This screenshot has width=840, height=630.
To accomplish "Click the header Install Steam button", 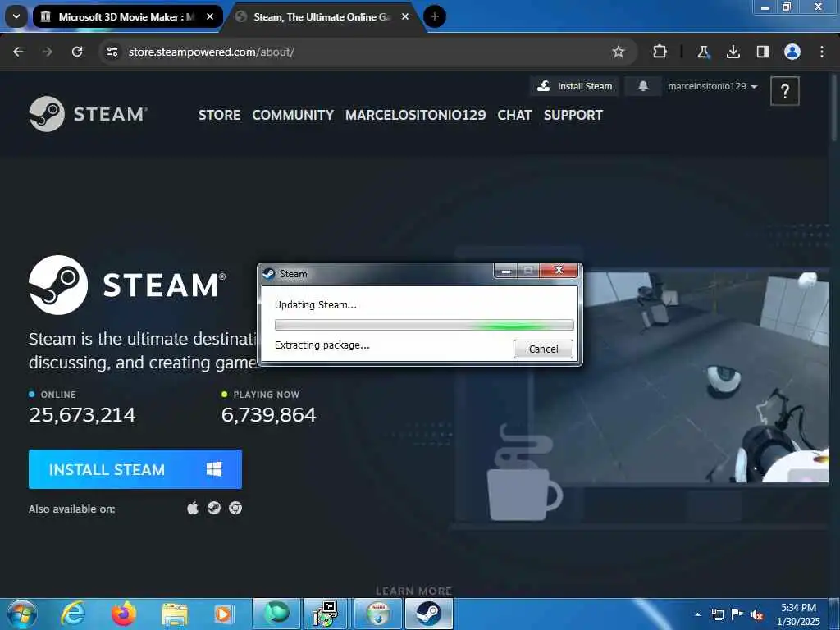I will point(574,86).
